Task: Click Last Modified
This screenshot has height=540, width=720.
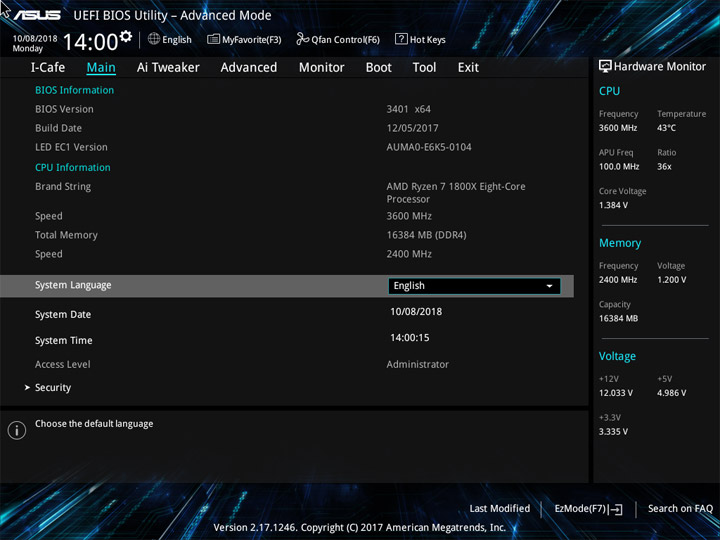Action: coord(500,508)
